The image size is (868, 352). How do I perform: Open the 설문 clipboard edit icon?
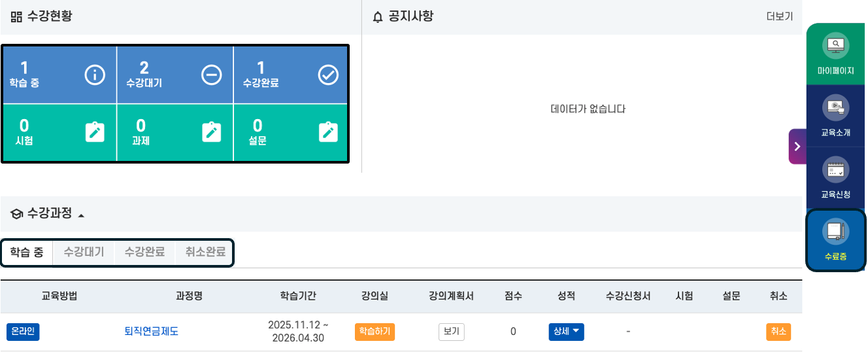[327, 132]
